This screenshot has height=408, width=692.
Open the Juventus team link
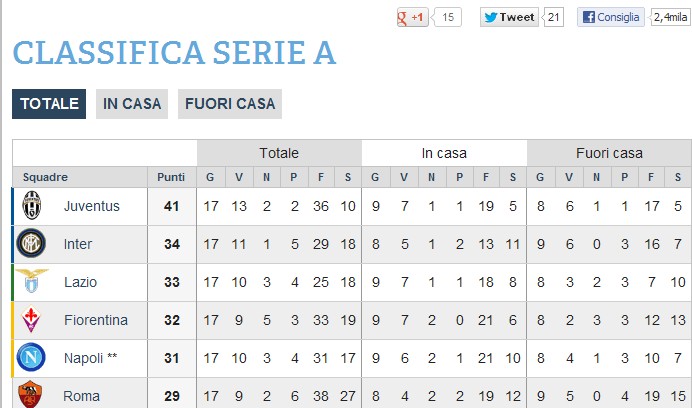(x=92, y=206)
